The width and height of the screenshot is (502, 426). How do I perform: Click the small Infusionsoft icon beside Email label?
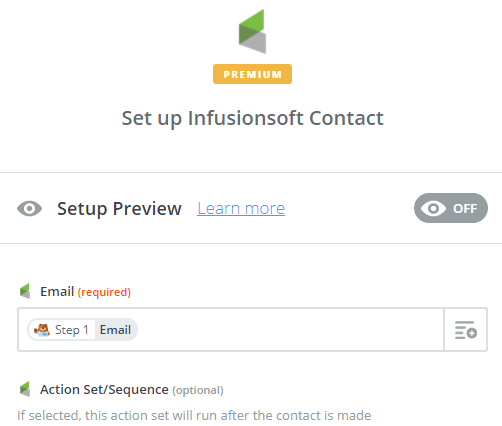pos(25,291)
